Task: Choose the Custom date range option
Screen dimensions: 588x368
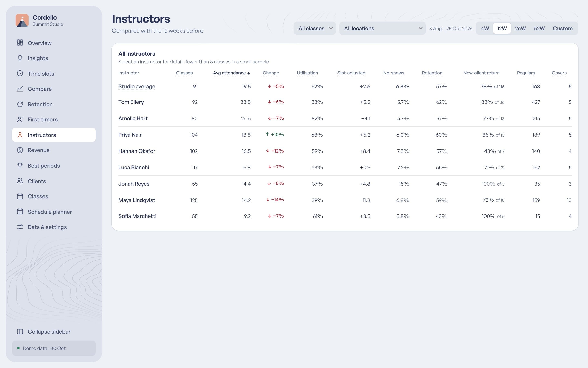Action: (x=563, y=28)
